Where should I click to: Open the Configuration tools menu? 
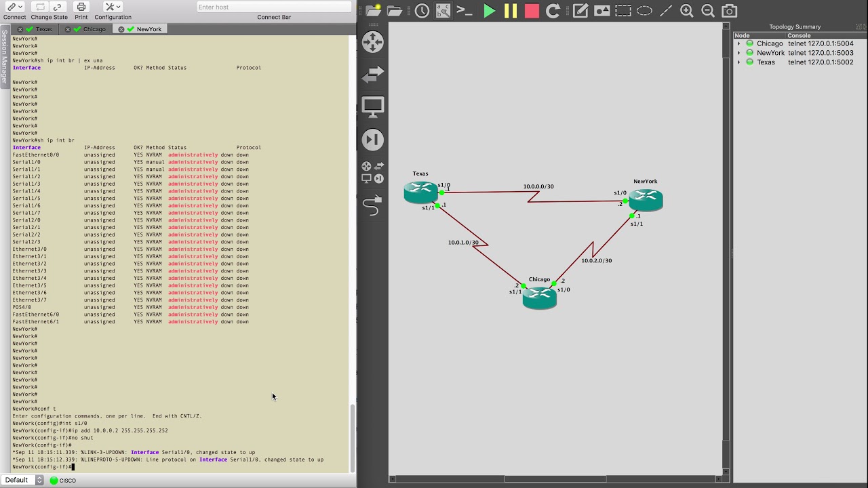click(x=113, y=7)
